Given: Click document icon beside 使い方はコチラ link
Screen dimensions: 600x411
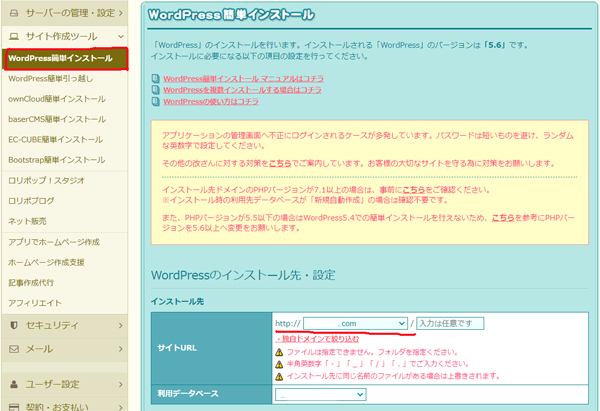Looking at the screenshot, I should tap(155, 101).
